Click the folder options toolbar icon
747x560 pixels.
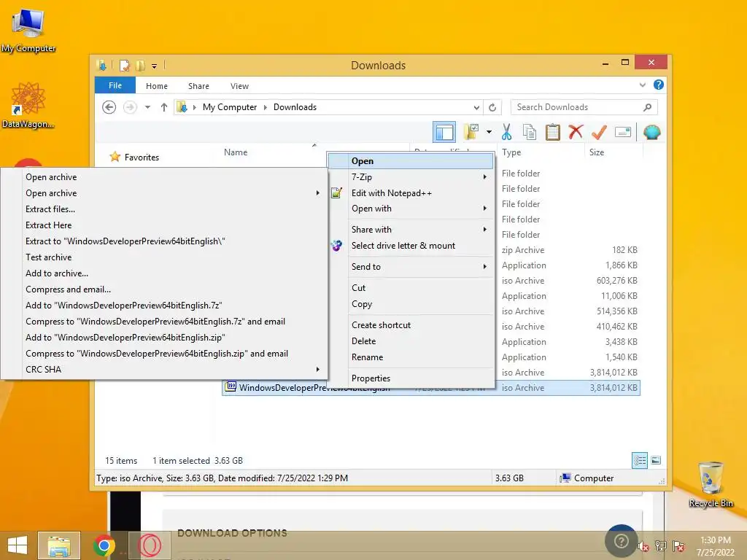point(471,132)
